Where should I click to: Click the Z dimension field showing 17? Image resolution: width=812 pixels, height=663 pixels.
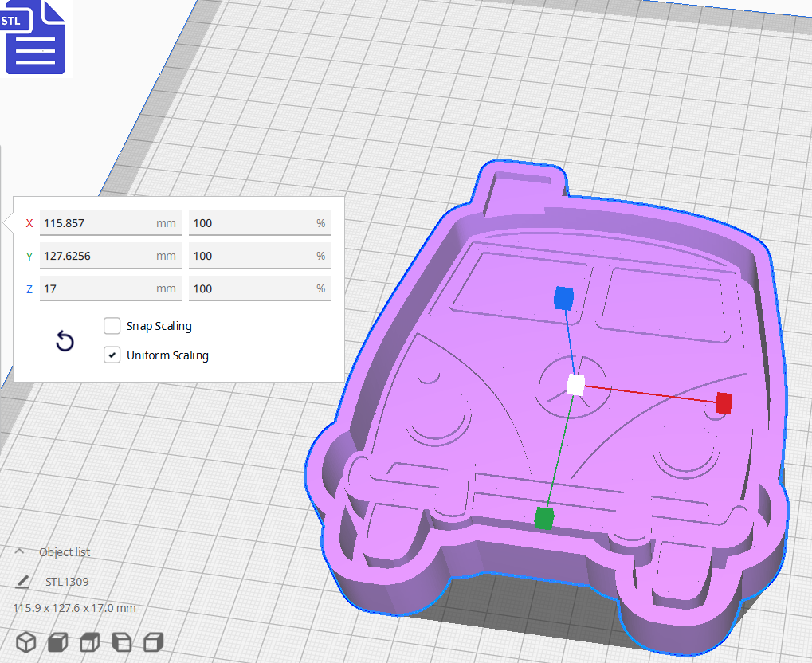click(111, 288)
